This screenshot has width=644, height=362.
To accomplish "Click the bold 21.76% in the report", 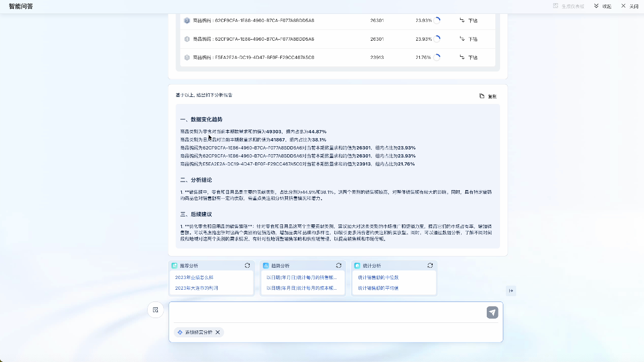I will click(x=405, y=164).
